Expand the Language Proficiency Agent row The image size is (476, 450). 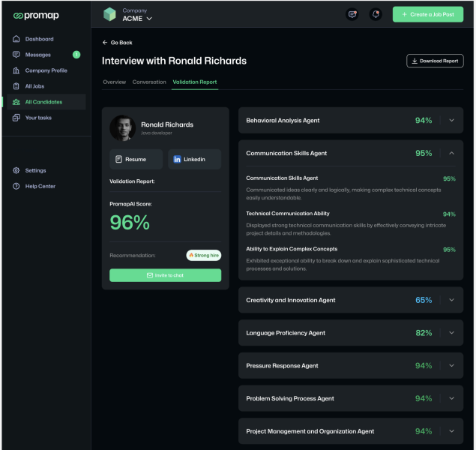(351, 333)
